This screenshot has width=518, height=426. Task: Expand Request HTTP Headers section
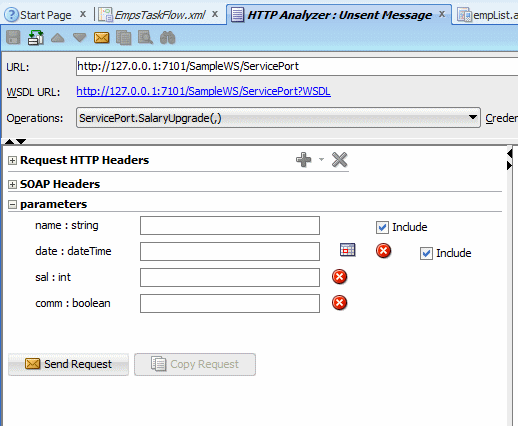pos(12,161)
